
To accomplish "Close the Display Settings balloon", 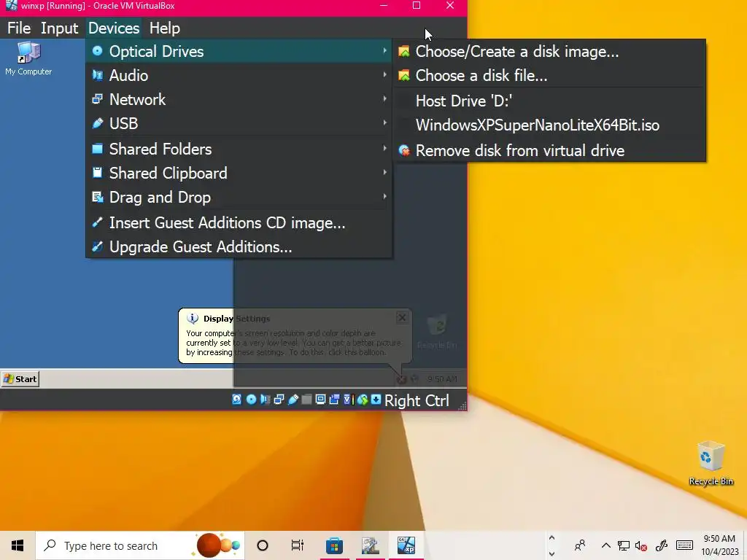I will tap(402, 318).
